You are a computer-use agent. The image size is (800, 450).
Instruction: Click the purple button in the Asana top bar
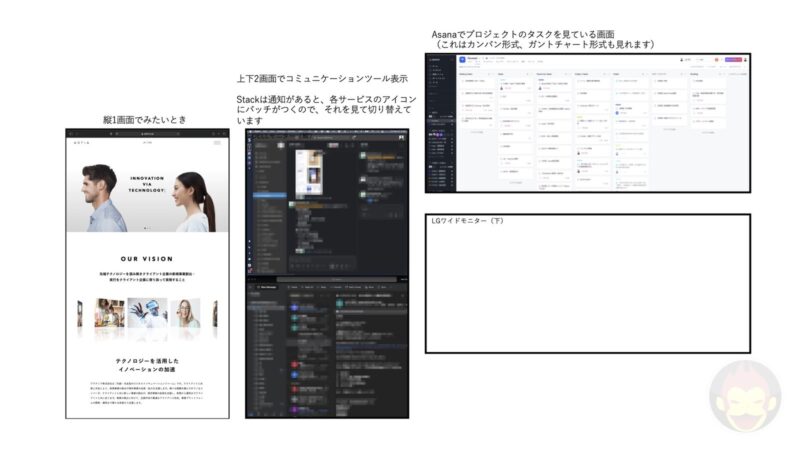733,60
